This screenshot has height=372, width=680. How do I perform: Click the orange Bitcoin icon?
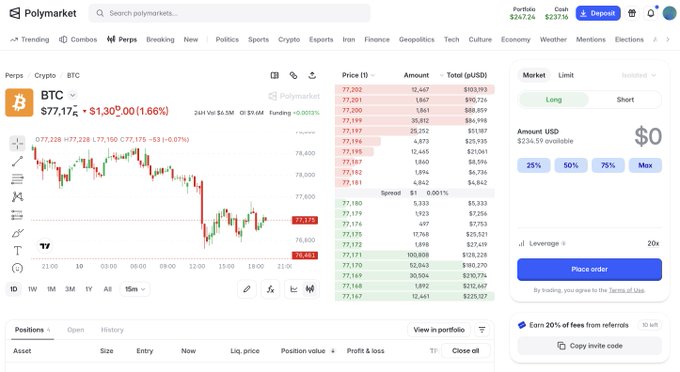point(19,103)
